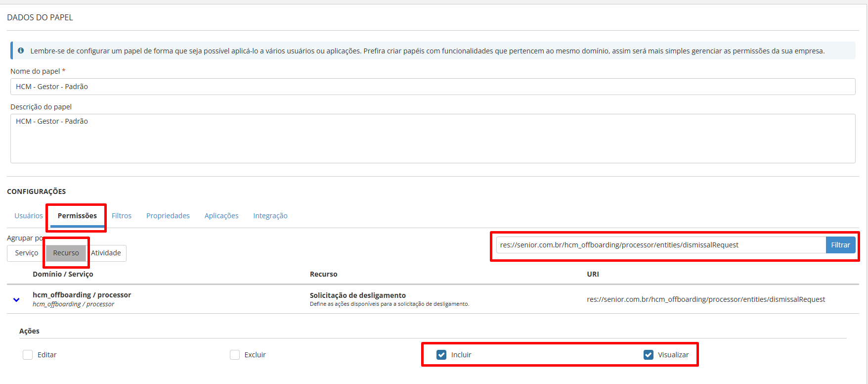Screen dimensions: 868x384
Task: Click the Ações section heading
Action: pyautogui.click(x=29, y=331)
